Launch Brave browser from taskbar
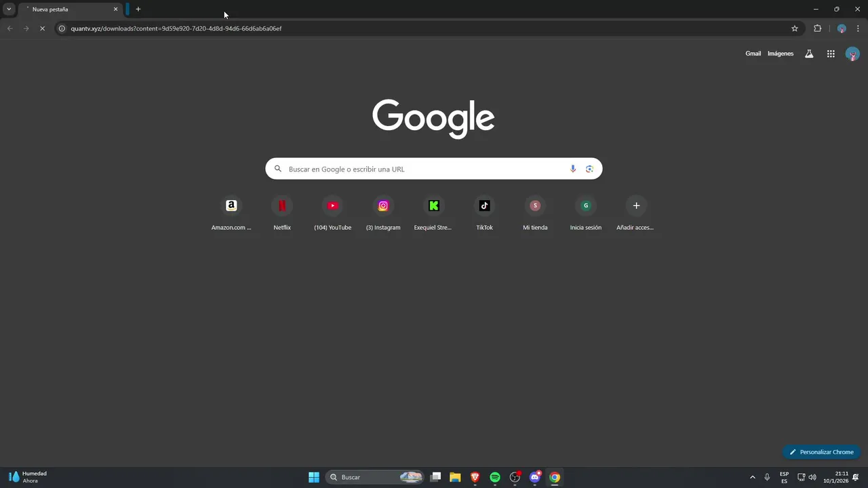The image size is (868, 488). point(475,477)
